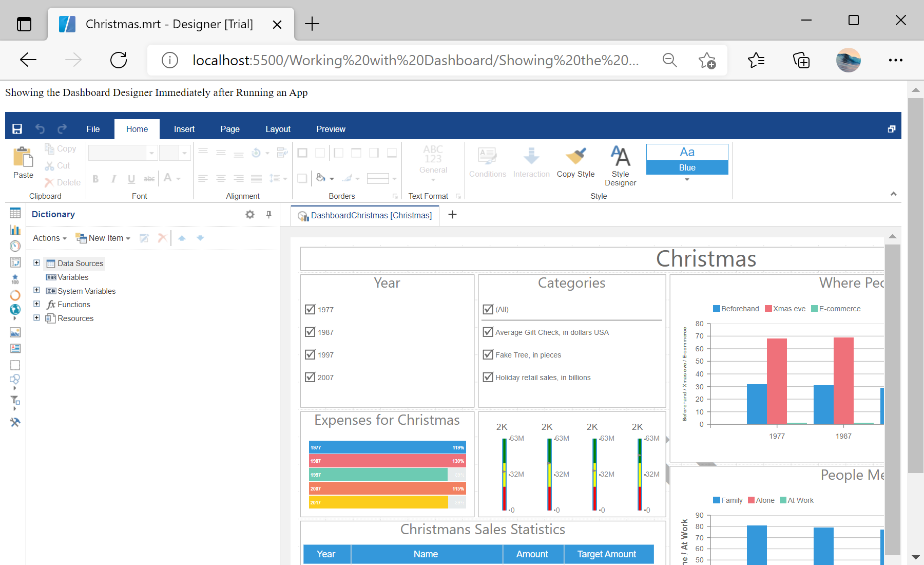Toggle the (All) categories checkbox

(488, 309)
